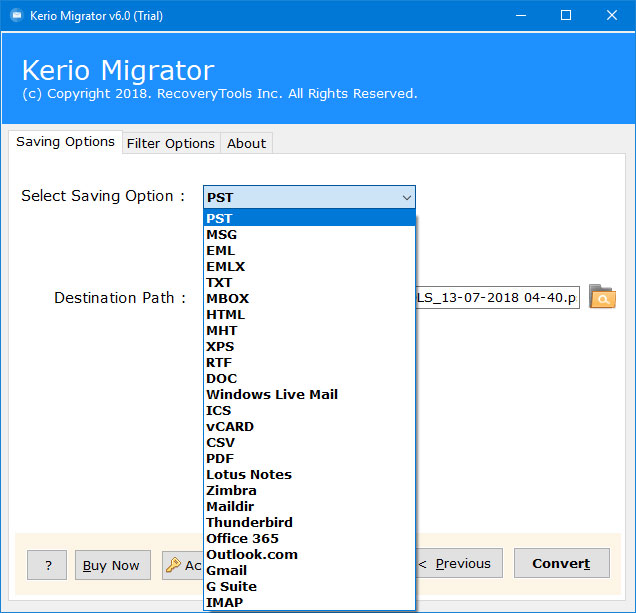
Task: Collapse the Select Saving Option combo box arrow
Action: (406, 198)
